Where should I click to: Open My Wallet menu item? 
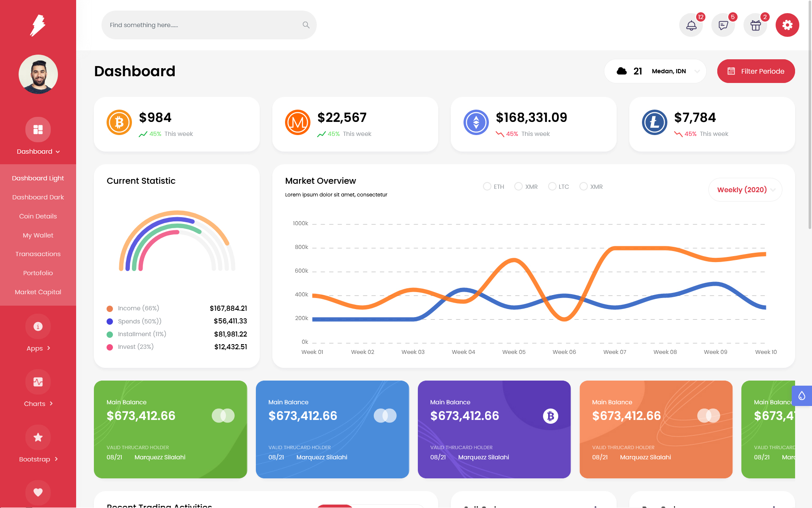(x=38, y=235)
